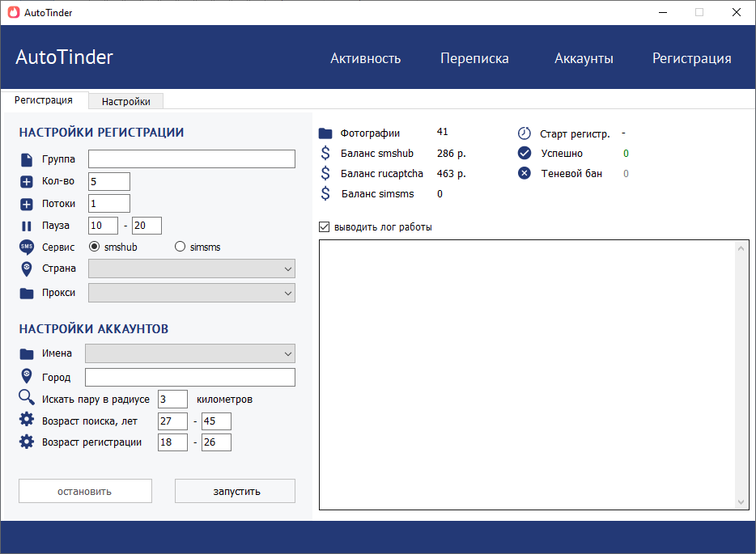Click the location pin icon beside Город

[x=27, y=376]
